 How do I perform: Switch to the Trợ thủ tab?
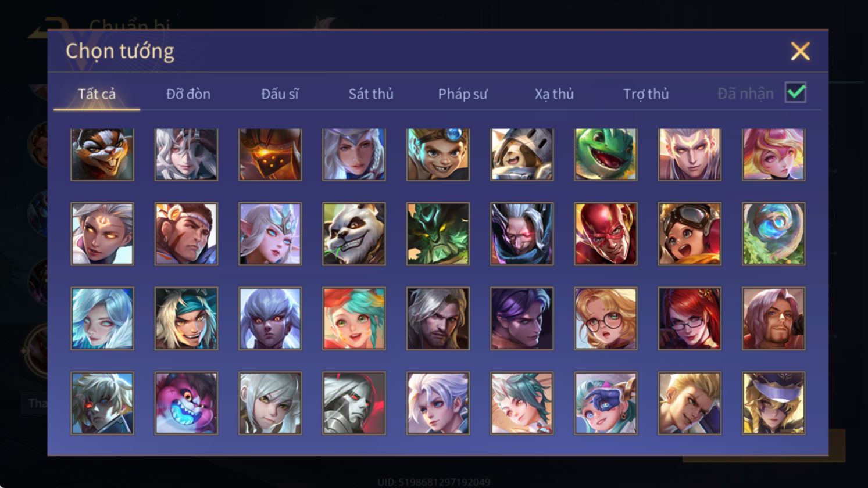tap(646, 94)
